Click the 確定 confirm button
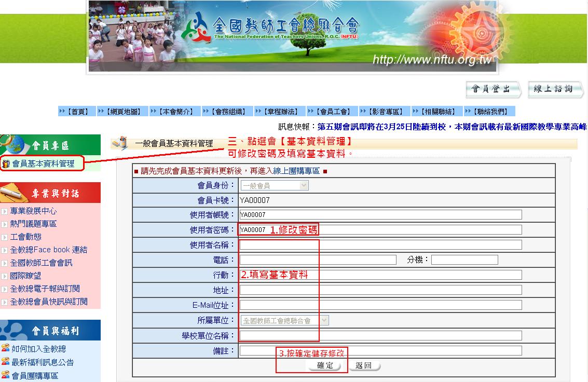588x382 pixels. [325, 365]
